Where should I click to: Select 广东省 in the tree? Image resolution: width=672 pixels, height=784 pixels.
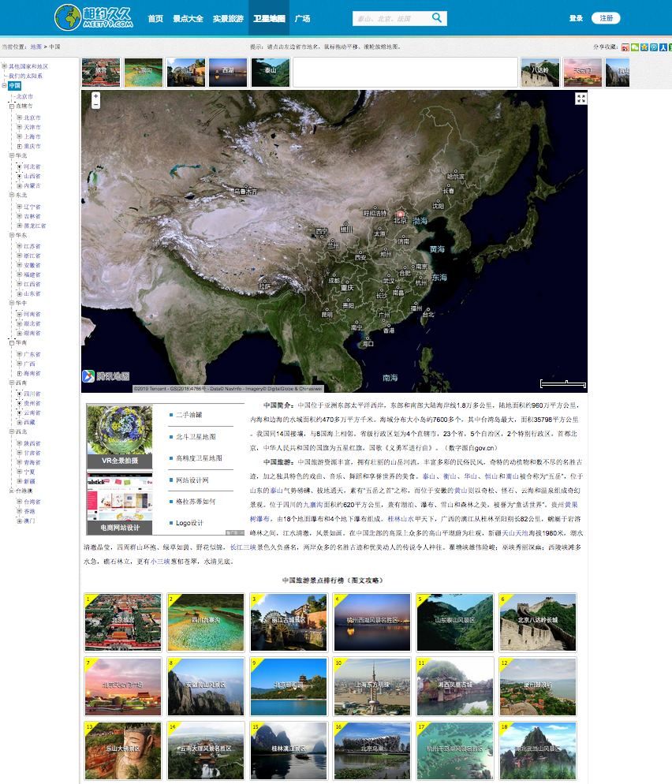pos(32,354)
